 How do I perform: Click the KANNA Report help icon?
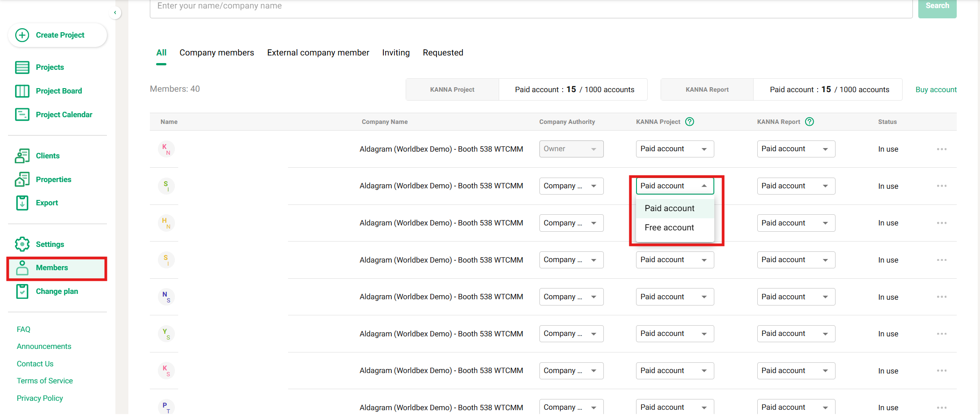[809, 122]
